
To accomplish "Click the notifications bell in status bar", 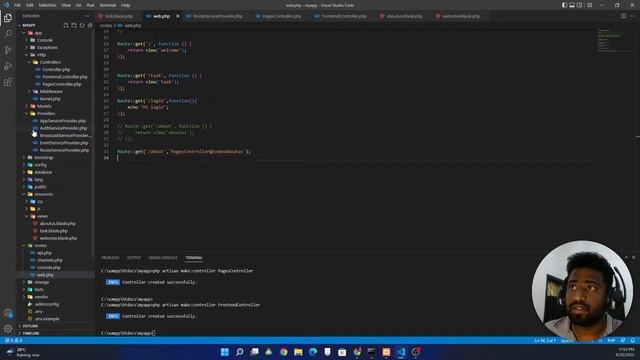I will pos(633,340).
